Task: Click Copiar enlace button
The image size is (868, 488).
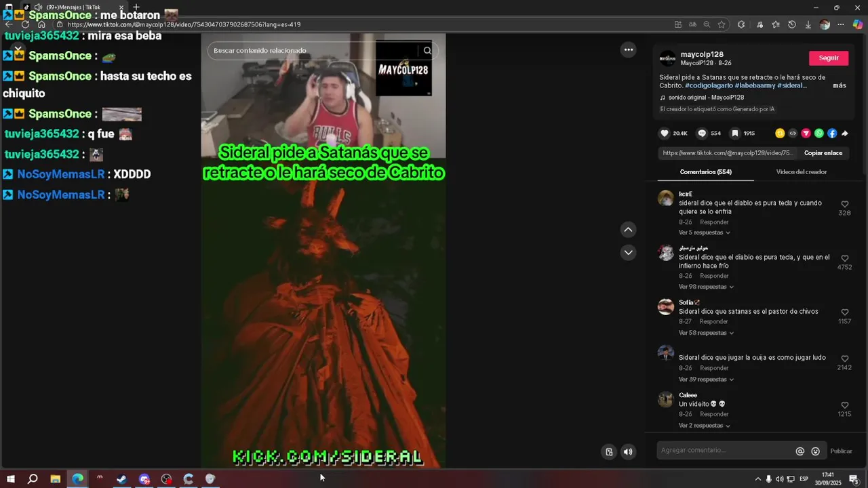Action: (x=823, y=153)
